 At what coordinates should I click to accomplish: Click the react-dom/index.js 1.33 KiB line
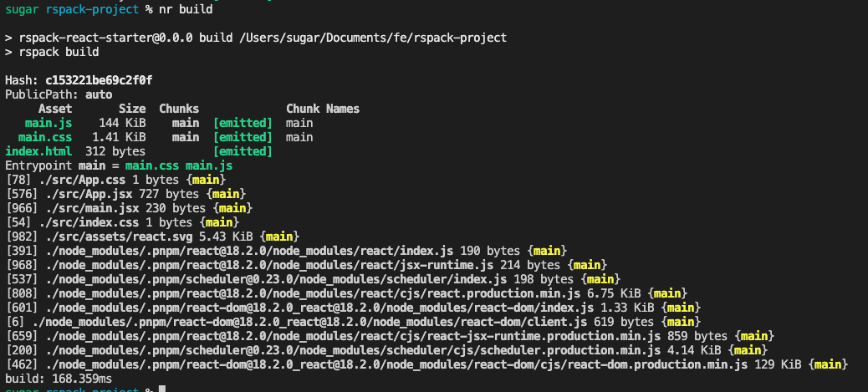click(353, 308)
